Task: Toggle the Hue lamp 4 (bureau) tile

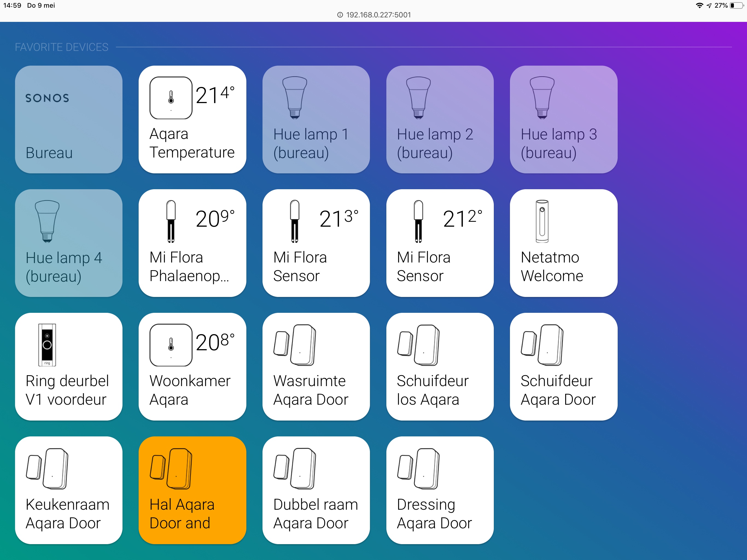Action: pyautogui.click(x=69, y=243)
